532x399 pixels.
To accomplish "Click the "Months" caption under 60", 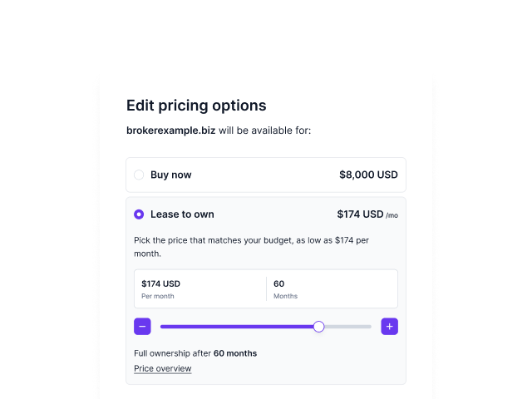I will (285, 296).
